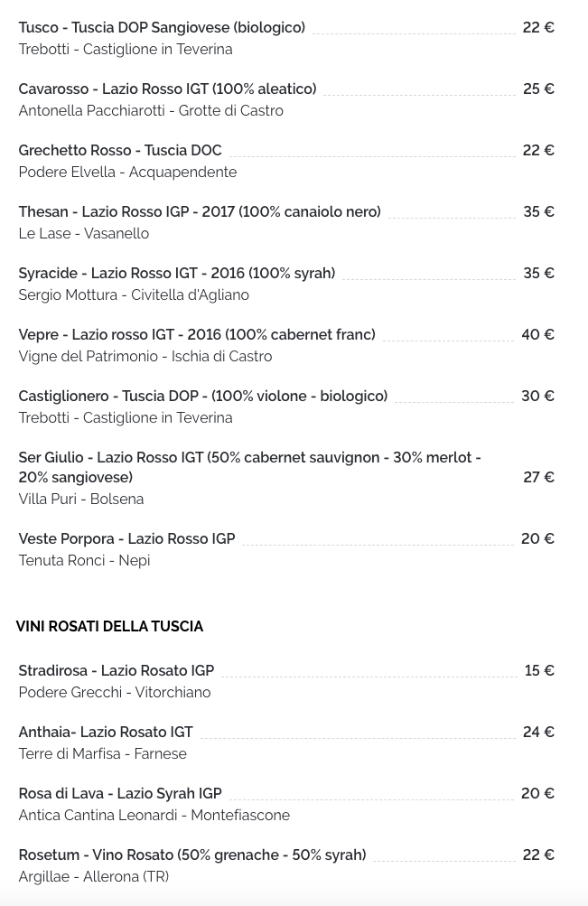588x906 pixels.
Task: Choose the Grechetto Rosso Tuscia DOC item
Action: tap(120, 150)
